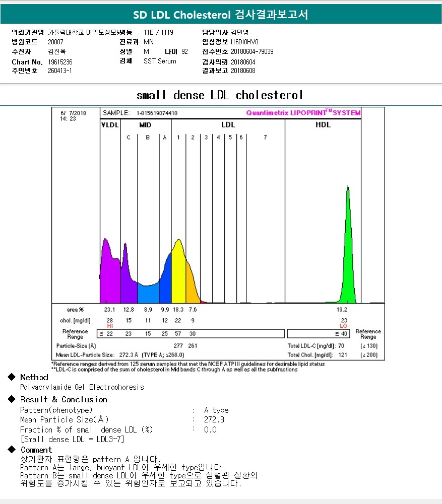Select the red 'HI' flag
Screen dimensions: 442x504
coord(110,326)
